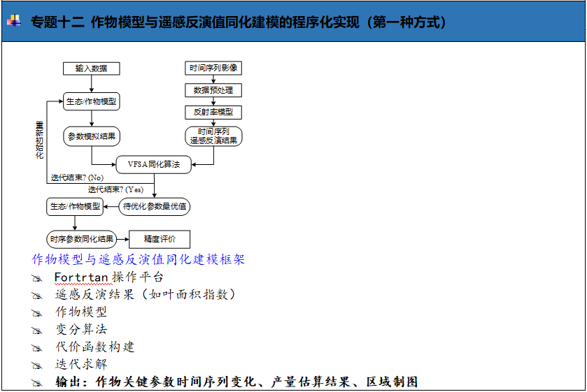This screenshot has height=392, width=587.
Task: Click the bullet icon before Fortrtan操作平台
Action: pos(36,278)
